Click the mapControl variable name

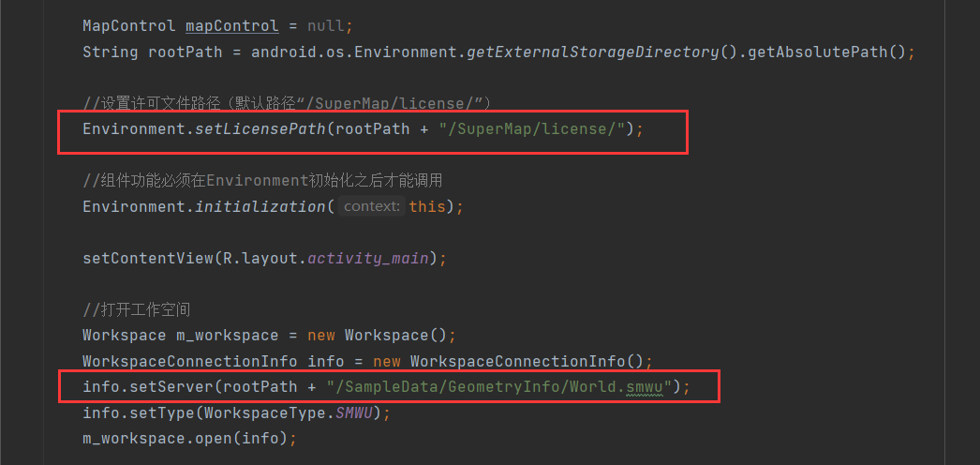(x=231, y=26)
